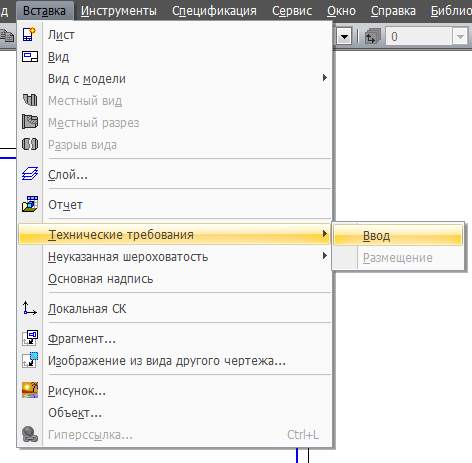The width and height of the screenshot is (472, 463).
Task: Click the Местный разрез icon
Action: [x=30, y=122]
